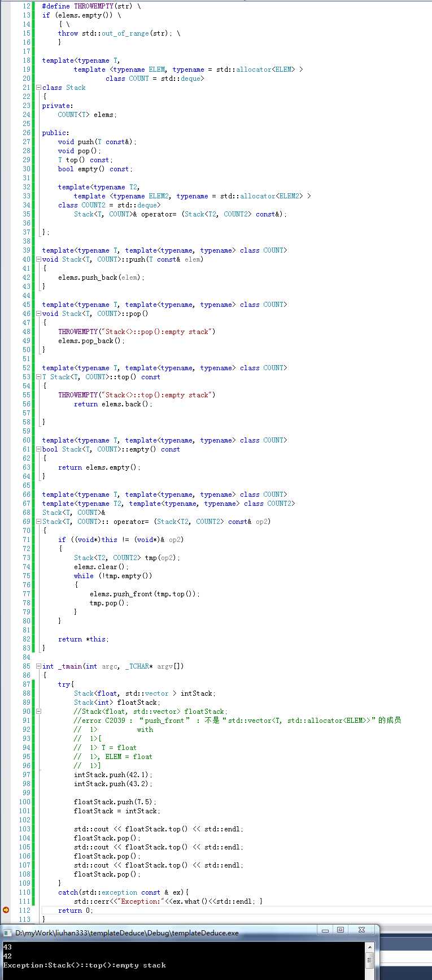
Task: Click 'public:' keyword on line 26
Action: click(x=55, y=133)
